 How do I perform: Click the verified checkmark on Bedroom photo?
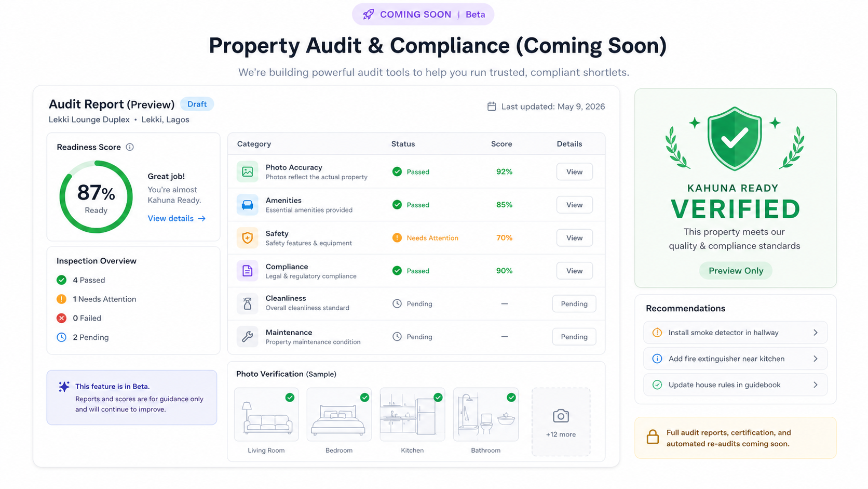pos(364,398)
